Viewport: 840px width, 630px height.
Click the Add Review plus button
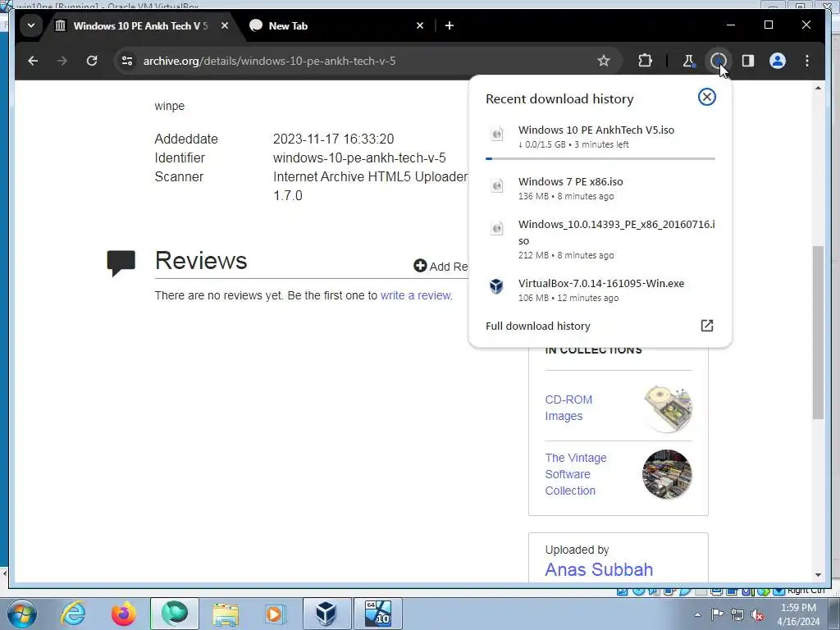click(420, 266)
